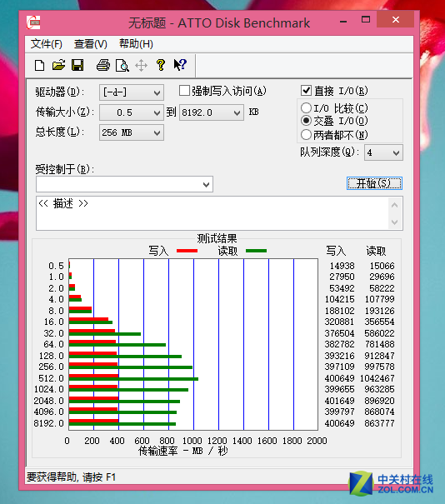Open the 帮助(H) menu
The image size is (445, 504).
(x=136, y=44)
